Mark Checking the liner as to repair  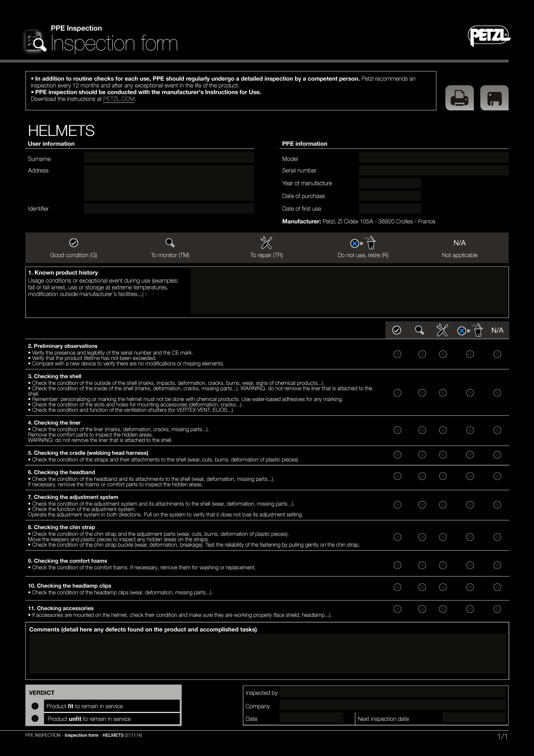pyautogui.click(x=443, y=430)
